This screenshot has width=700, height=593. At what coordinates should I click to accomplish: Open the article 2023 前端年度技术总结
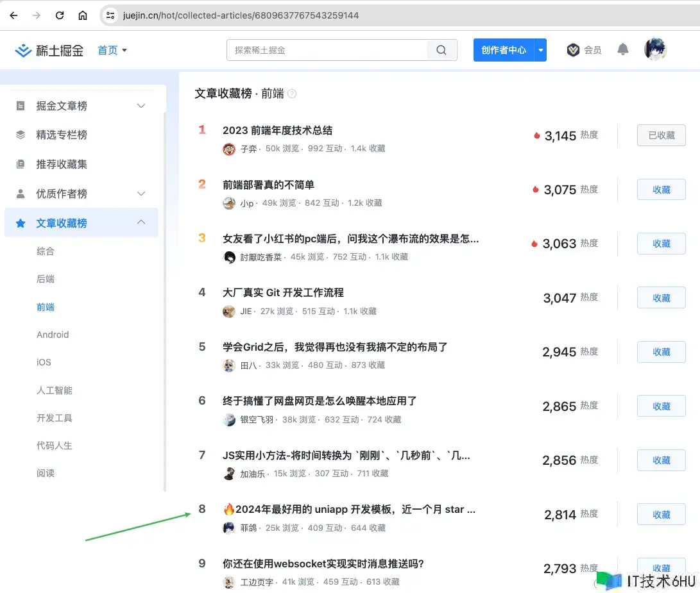coord(277,130)
